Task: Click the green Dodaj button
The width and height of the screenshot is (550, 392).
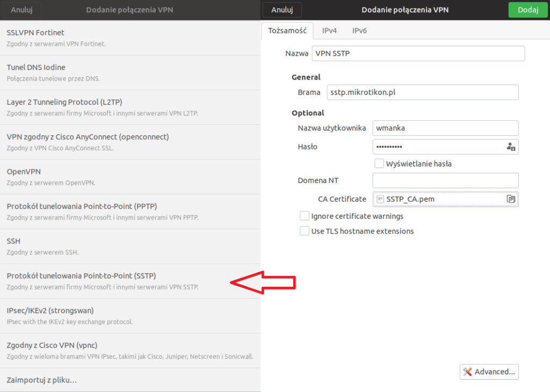Action: click(x=527, y=10)
